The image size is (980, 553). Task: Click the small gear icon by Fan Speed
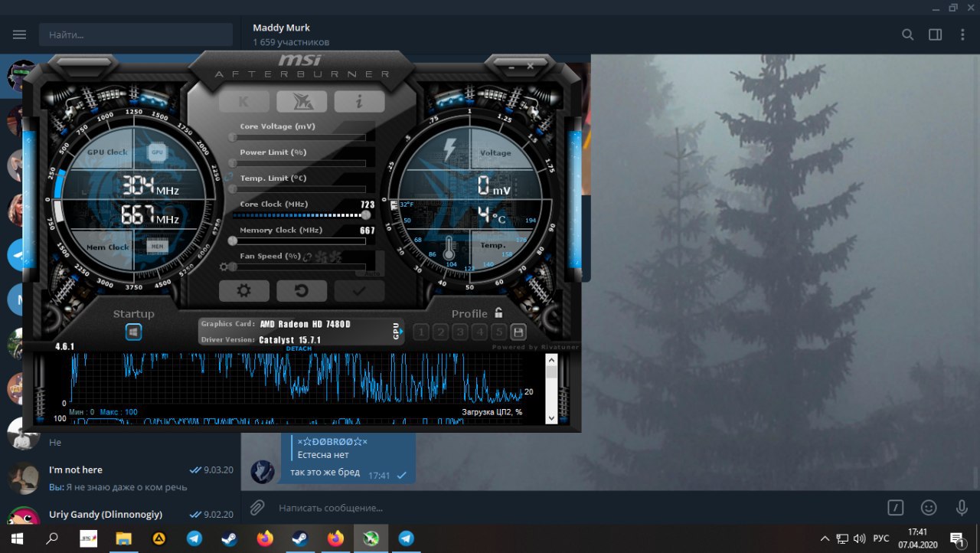224,267
